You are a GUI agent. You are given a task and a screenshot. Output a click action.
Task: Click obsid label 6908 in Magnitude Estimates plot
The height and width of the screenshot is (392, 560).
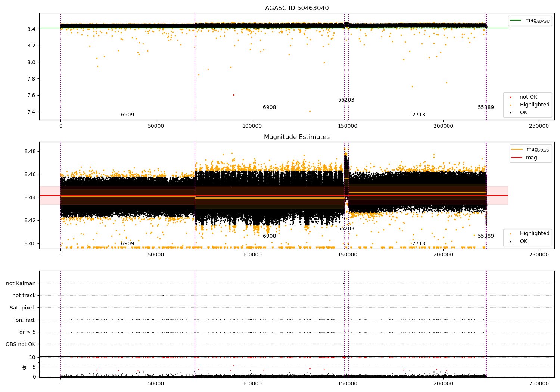(x=269, y=236)
